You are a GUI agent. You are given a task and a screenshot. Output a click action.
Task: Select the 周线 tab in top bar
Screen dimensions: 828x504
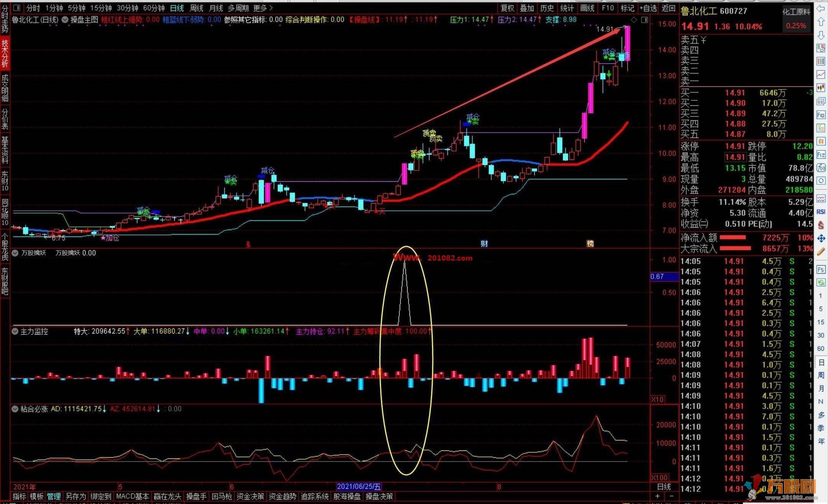click(197, 8)
